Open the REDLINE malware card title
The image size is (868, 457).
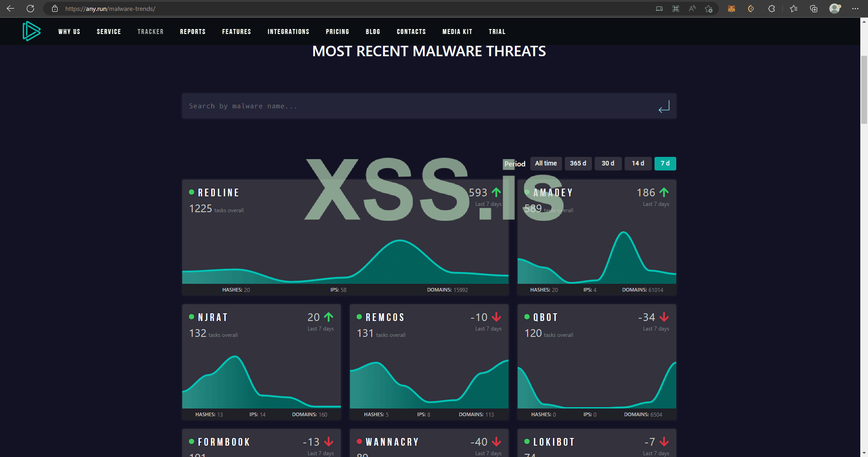coord(218,193)
